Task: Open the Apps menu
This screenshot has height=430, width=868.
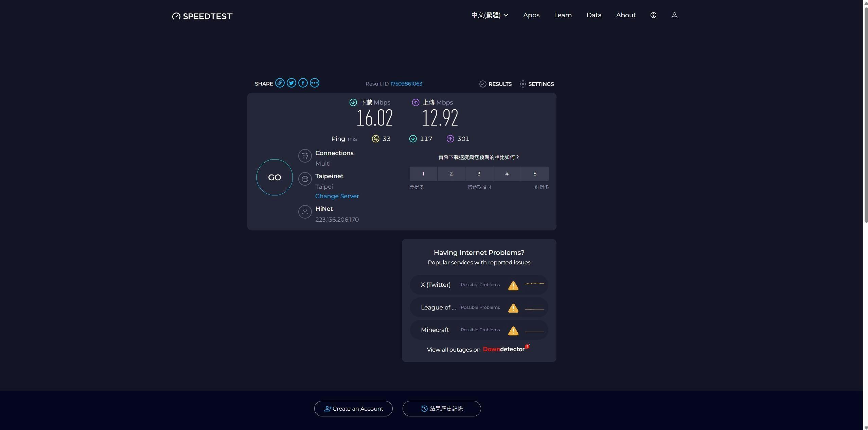Action: coord(531,15)
